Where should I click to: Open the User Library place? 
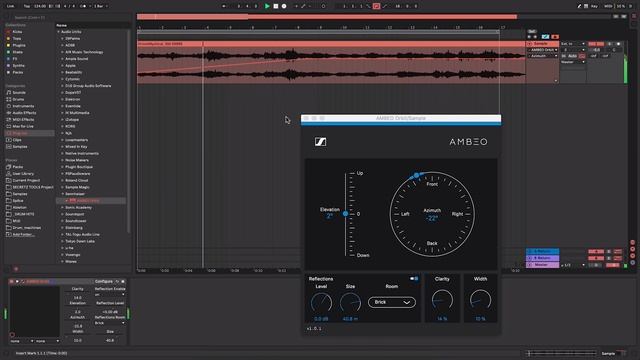tap(23, 173)
